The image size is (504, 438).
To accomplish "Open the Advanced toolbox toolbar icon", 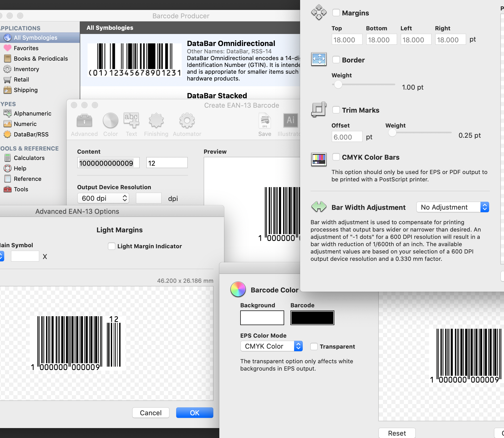I will pyautogui.click(x=84, y=121).
